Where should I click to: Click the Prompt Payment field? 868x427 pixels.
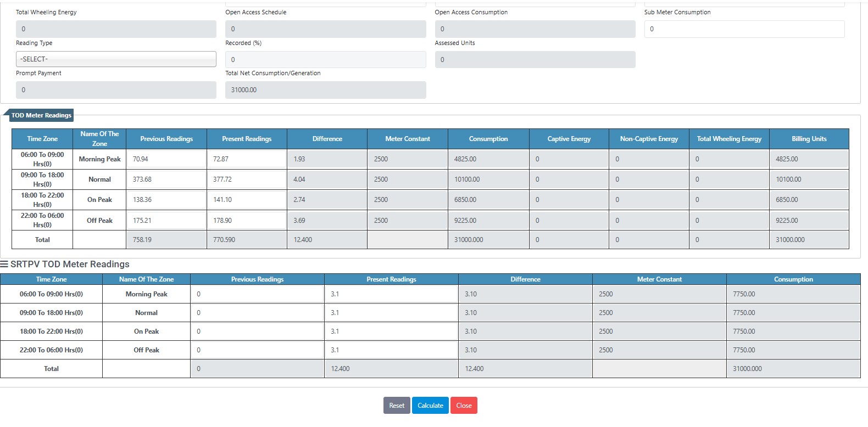(x=116, y=90)
